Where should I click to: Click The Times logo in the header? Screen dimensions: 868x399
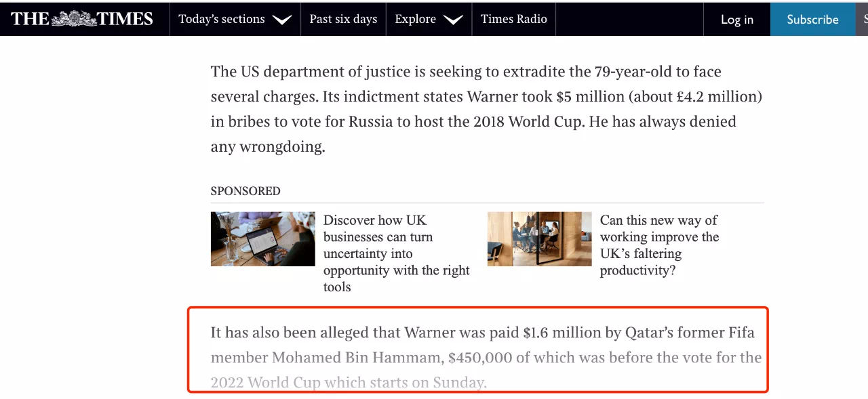(82, 19)
